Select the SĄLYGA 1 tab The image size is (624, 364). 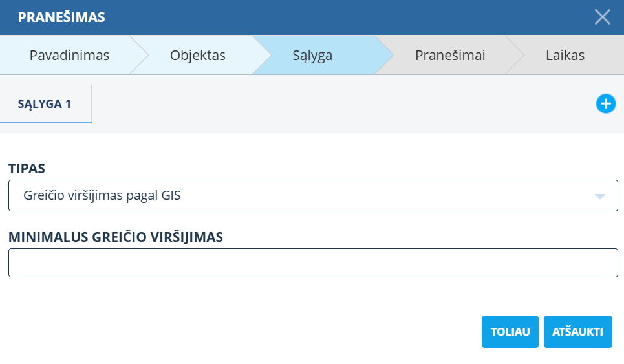45,103
